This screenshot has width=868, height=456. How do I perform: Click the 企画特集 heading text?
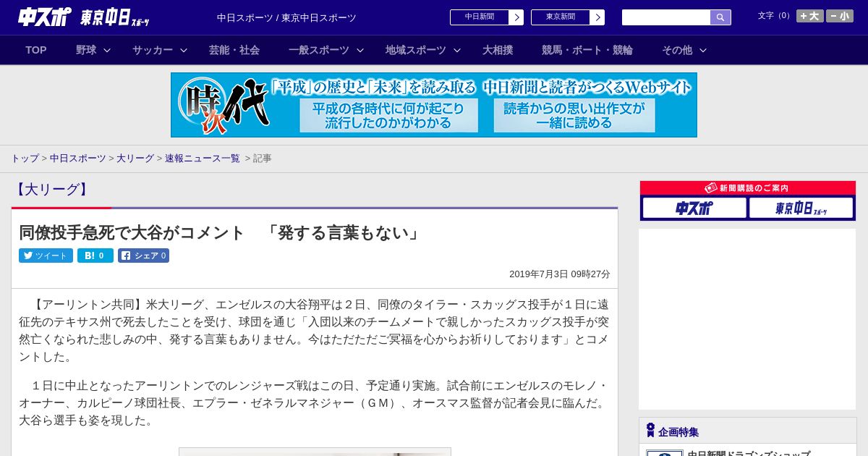pyautogui.click(x=678, y=432)
